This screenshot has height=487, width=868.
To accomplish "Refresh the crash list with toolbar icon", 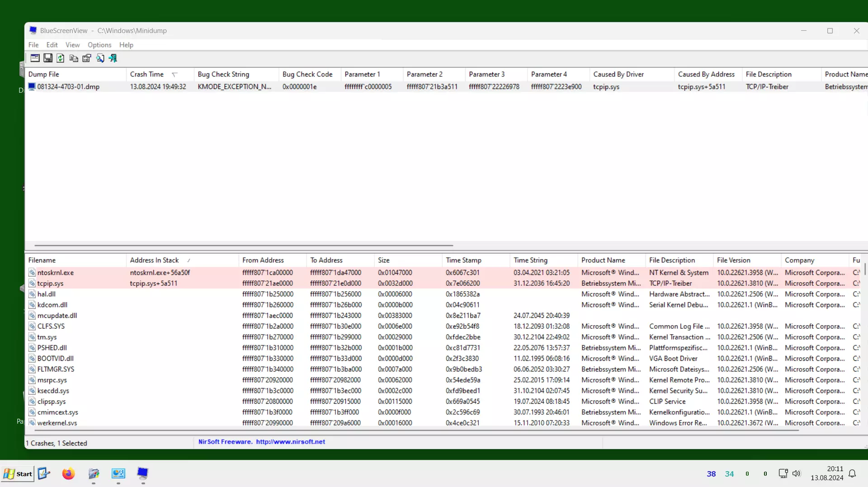I will pyautogui.click(x=61, y=58).
